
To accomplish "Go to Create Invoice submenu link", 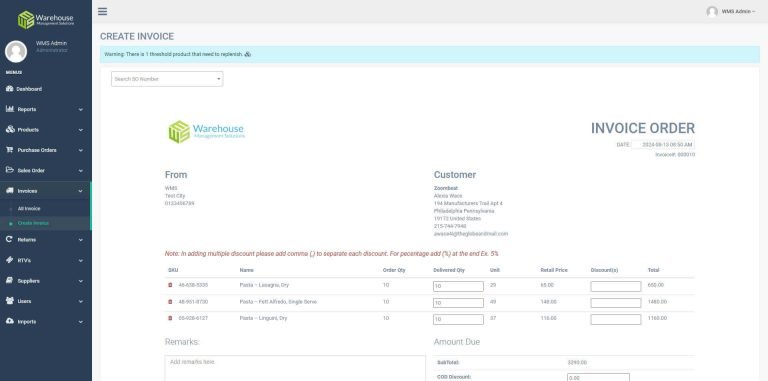I will (33, 223).
